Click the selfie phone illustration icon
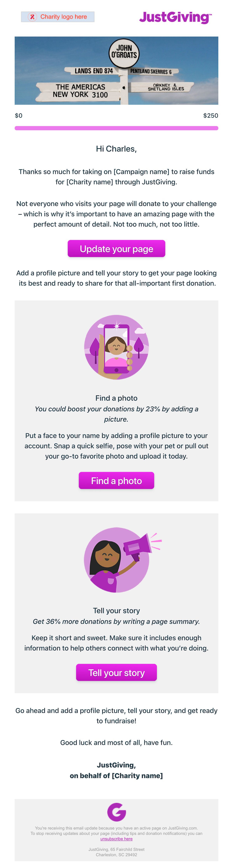 (116, 347)
